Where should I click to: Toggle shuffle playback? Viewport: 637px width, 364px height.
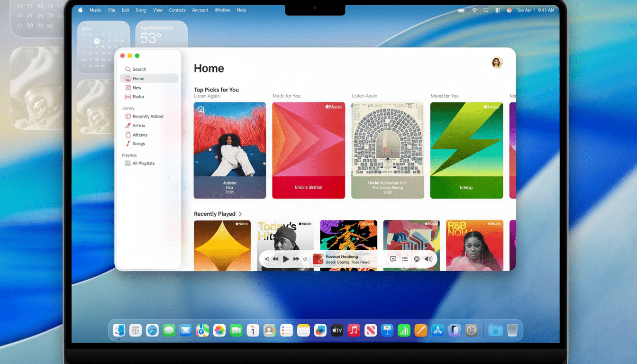(266, 259)
